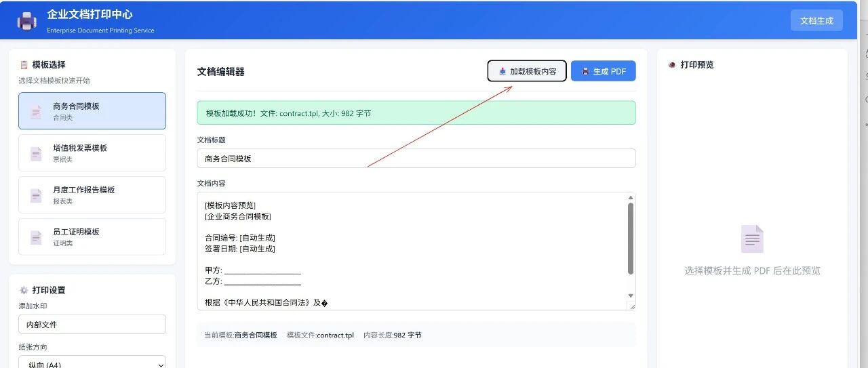Select the 增值税发票模板 template card

click(x=92, y=153)
